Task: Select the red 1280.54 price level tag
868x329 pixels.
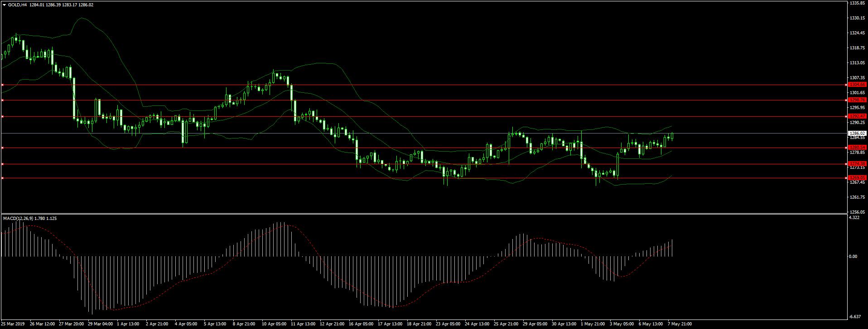Action: [x=858, y=148]
